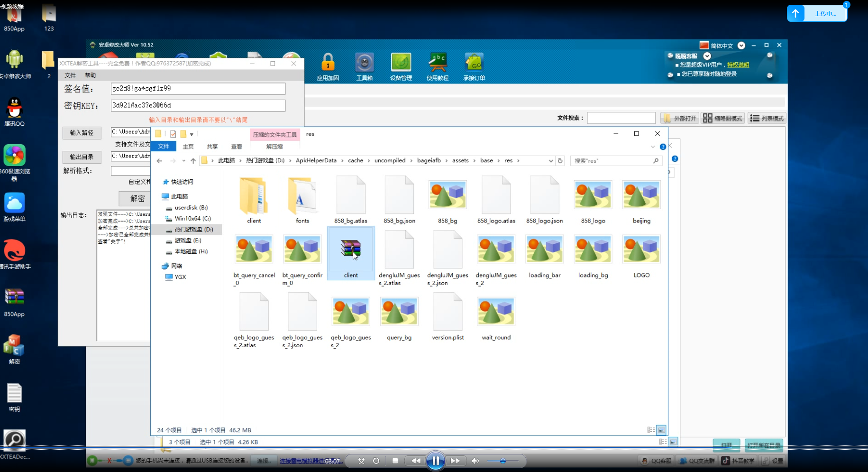Click the 承接订单 shopping bag icon
868x472 pixels.
[x=474, y=64]
